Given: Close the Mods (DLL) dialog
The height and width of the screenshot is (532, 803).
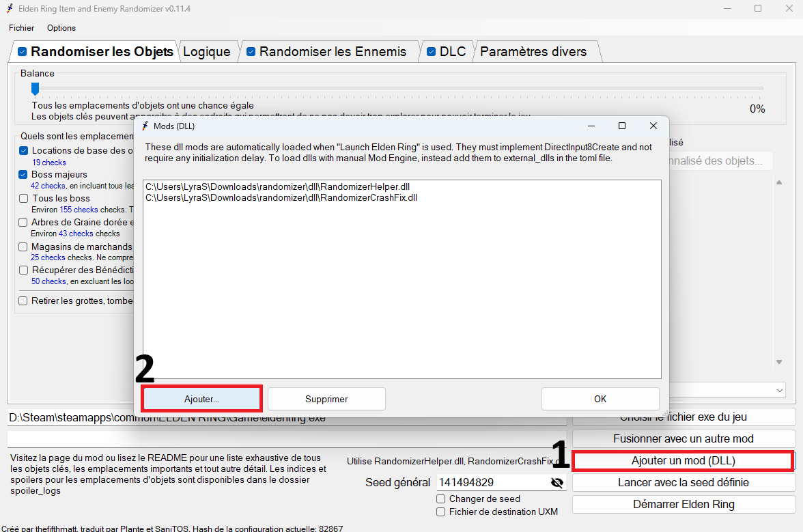Looking at the screenshot, I should [x=653, y=126].
